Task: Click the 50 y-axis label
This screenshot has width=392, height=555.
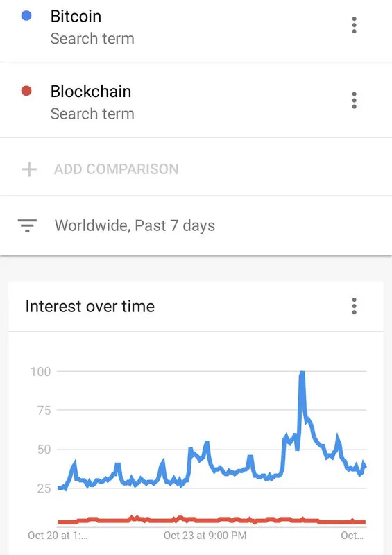Action: click(x=44, y=450)
